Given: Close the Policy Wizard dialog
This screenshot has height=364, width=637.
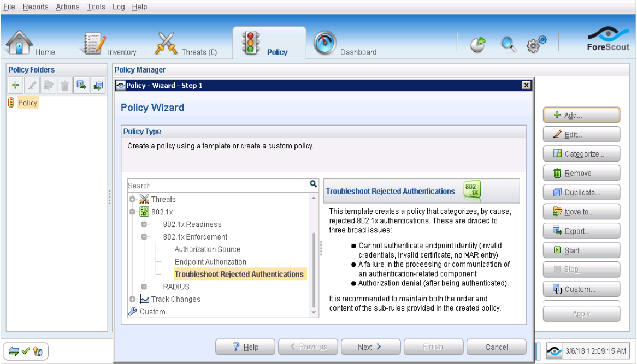Looking at the screenshot, I should click(526, 85).
